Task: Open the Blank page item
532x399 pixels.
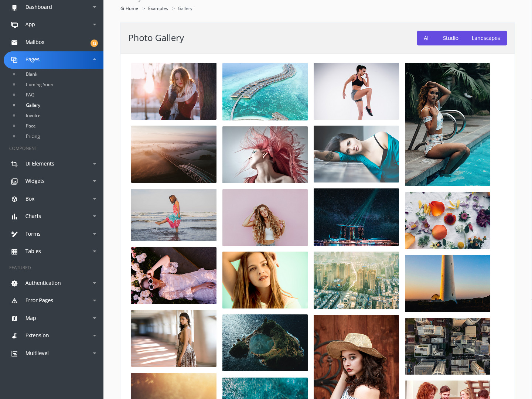Action: [x=31, y=74]
